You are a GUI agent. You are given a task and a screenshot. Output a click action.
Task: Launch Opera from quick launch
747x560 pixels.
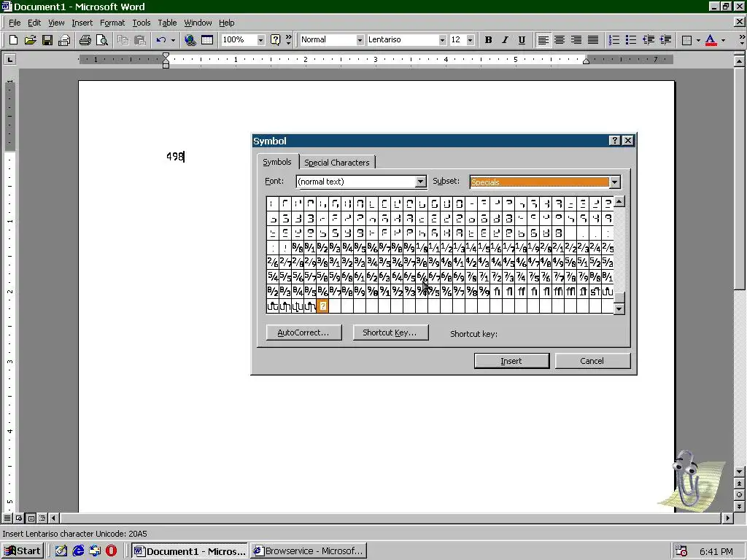111,551
